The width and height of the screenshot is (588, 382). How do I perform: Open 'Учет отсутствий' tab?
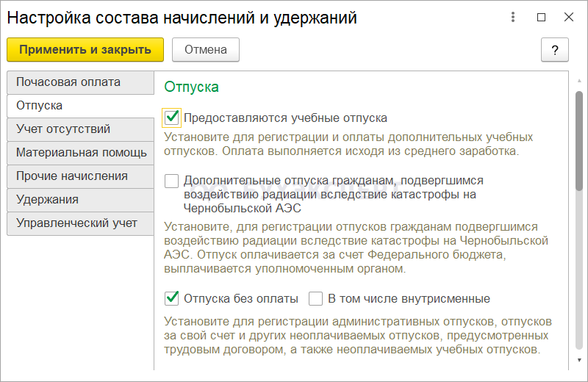(79, 129)
